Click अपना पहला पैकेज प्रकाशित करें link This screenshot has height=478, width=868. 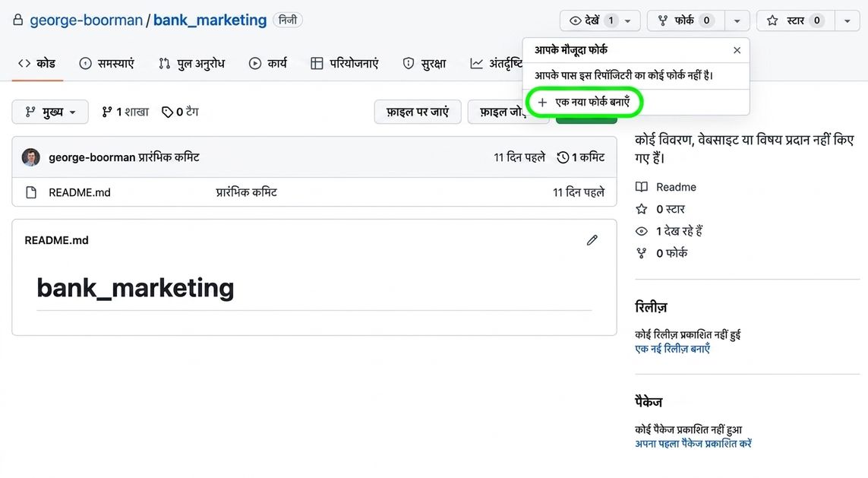(693, 444)
